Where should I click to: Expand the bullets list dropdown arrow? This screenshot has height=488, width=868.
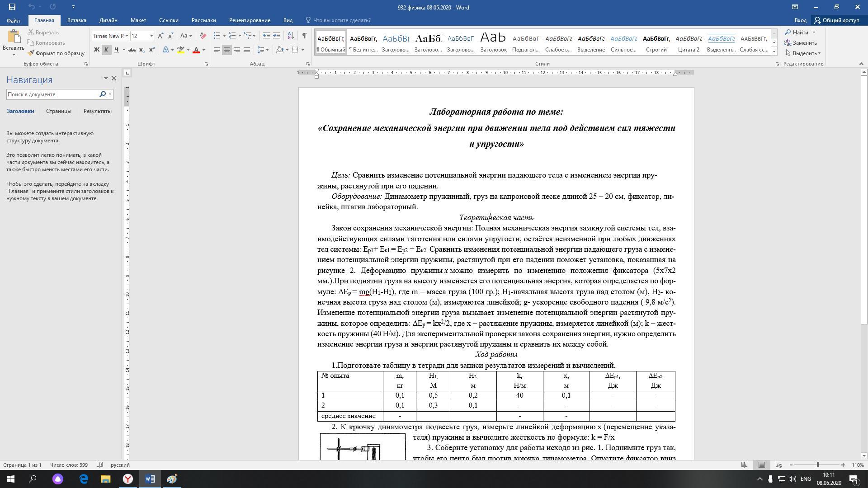point(224,36)
